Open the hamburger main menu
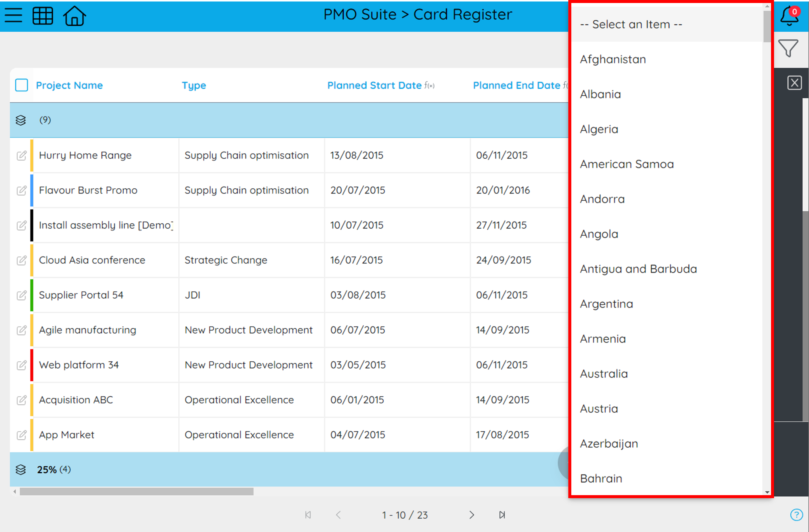 pos(13,15)
